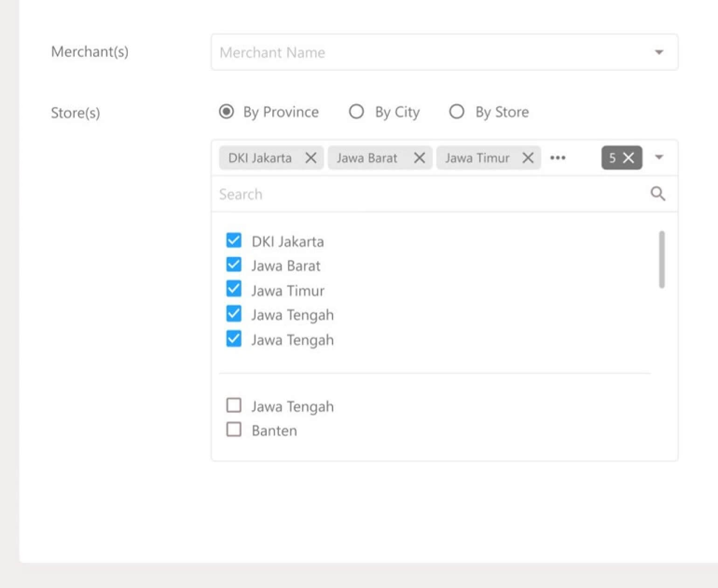Select the By Province radio button
The height and width of the screenshot is (588, 718).
tap(227, 112)
